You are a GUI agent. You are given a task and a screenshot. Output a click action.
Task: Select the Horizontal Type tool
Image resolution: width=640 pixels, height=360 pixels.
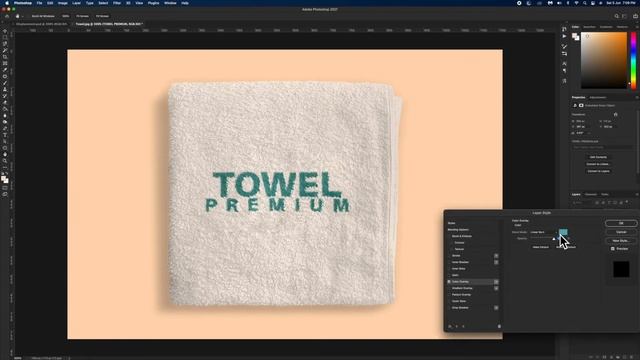point(5,135)
